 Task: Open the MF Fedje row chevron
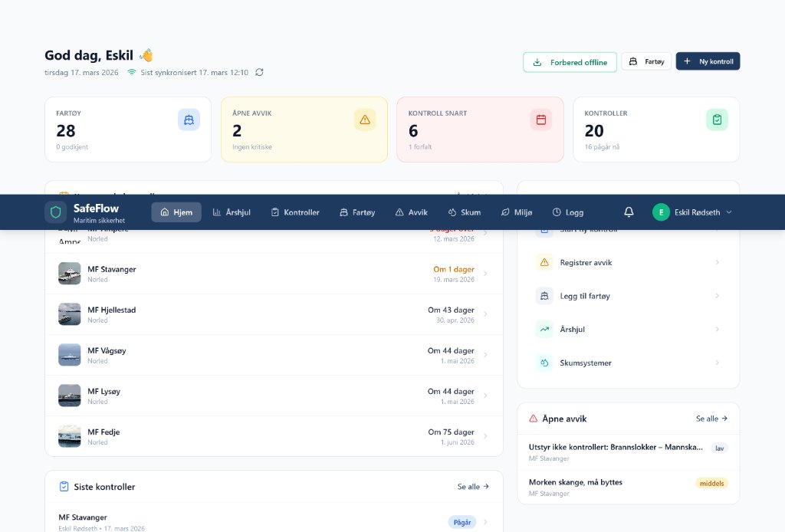point(485,436)
